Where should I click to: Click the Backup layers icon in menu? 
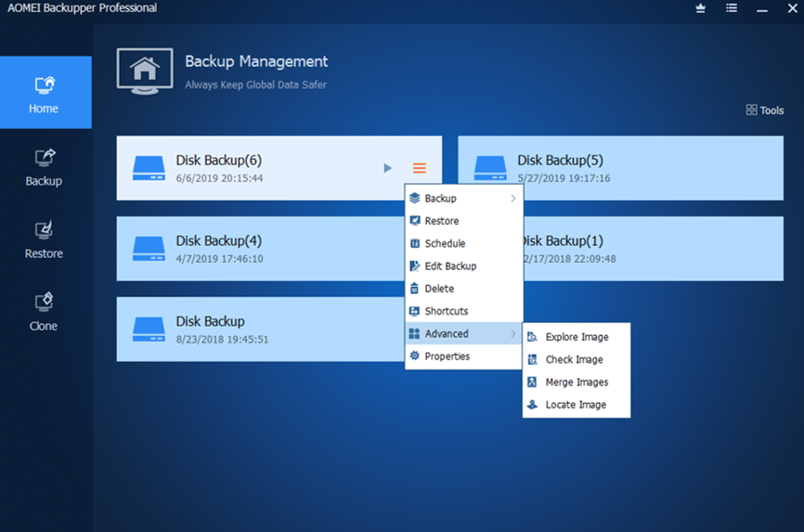[x=415, y=199]
